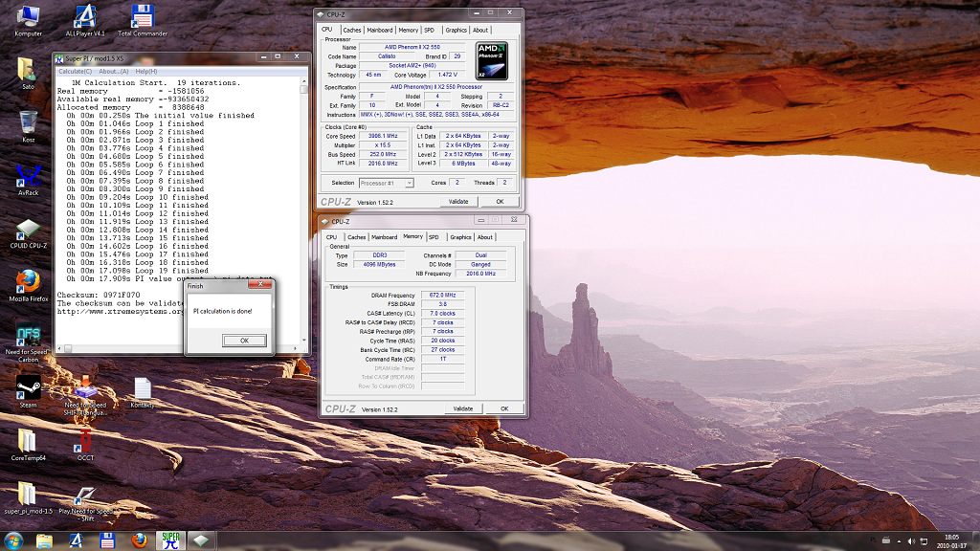Open the OCCT desktop shortcut
Image resolution: width=980 pixels, height=551 pixels.
click(86, 441)
